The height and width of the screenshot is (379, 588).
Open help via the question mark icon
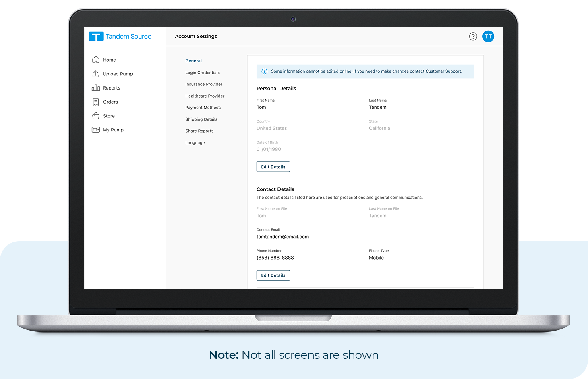point(473,36)
